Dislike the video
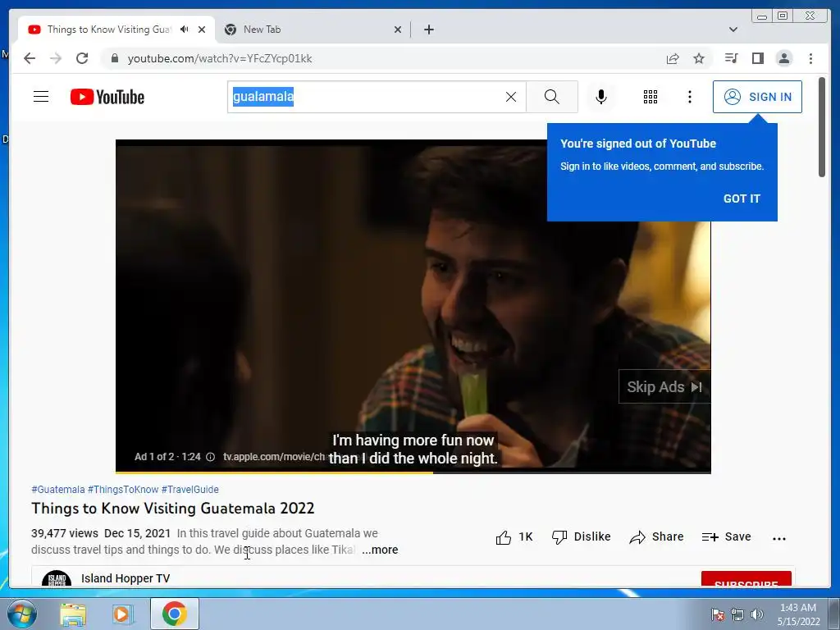 pos(582,537)
